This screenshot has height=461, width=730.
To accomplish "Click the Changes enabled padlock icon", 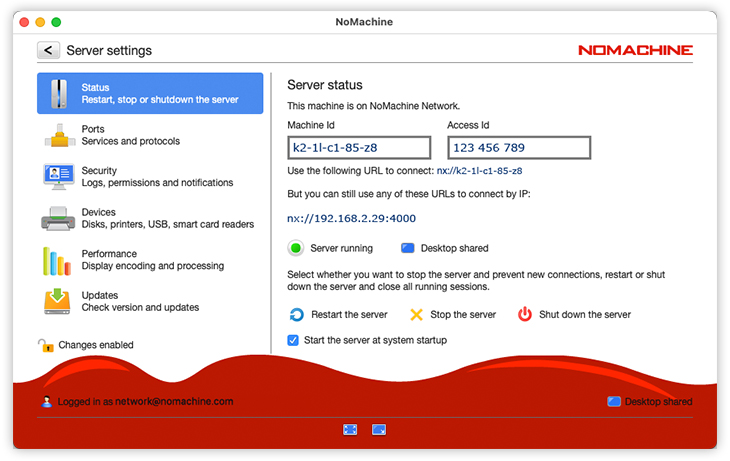I will pos(46,345).
